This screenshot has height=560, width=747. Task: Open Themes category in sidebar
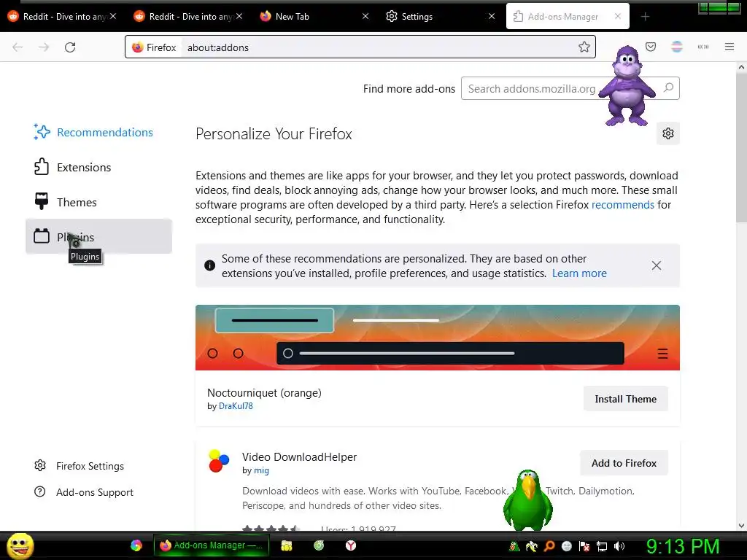point(98,203)
